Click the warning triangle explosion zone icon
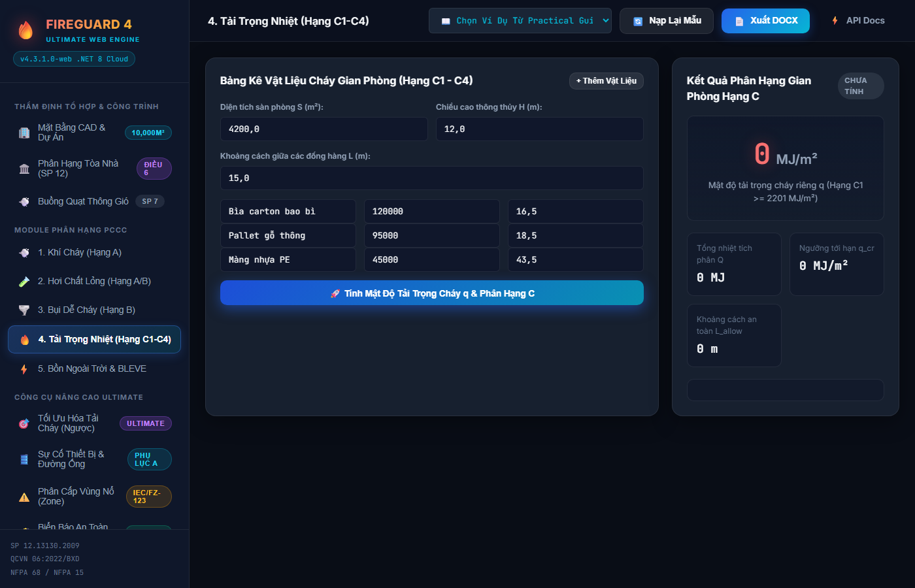Screen dimensions: 915x588 pos(24,497)
